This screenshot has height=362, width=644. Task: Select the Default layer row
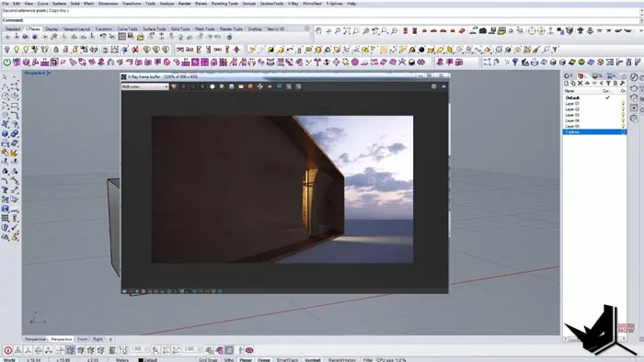[x=594, y=97]
